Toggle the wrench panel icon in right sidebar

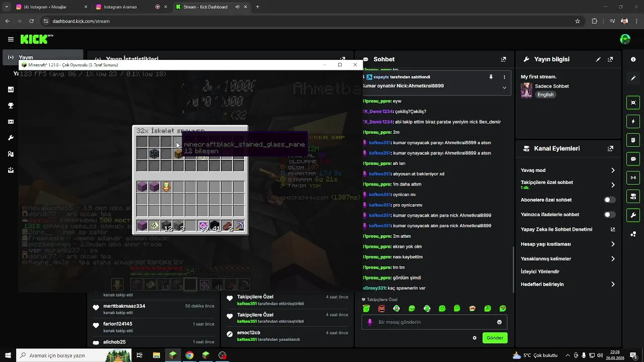point(633,215)
